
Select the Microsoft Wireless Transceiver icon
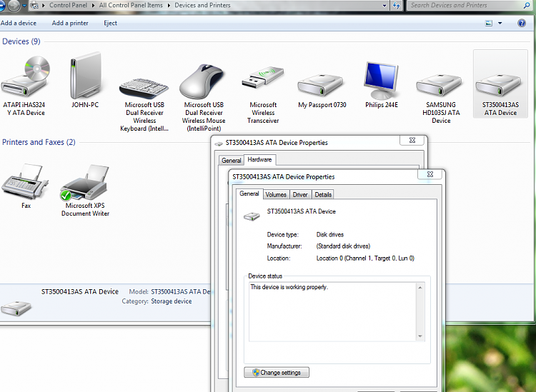[x=262, y=78]
